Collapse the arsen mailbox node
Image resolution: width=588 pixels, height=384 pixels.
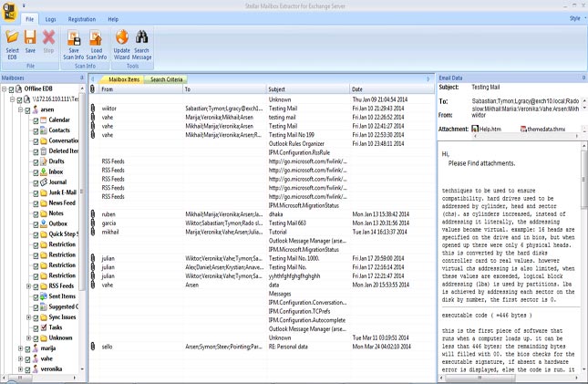pos(21,109)
